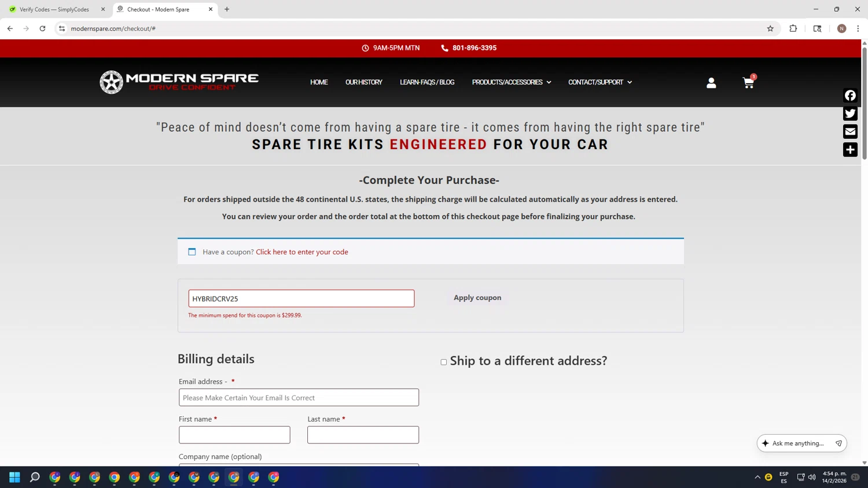Open Windows taskbar search
The height and width of the screenshot is (488, 868).
pyautogui.click(x=35, y=477)
